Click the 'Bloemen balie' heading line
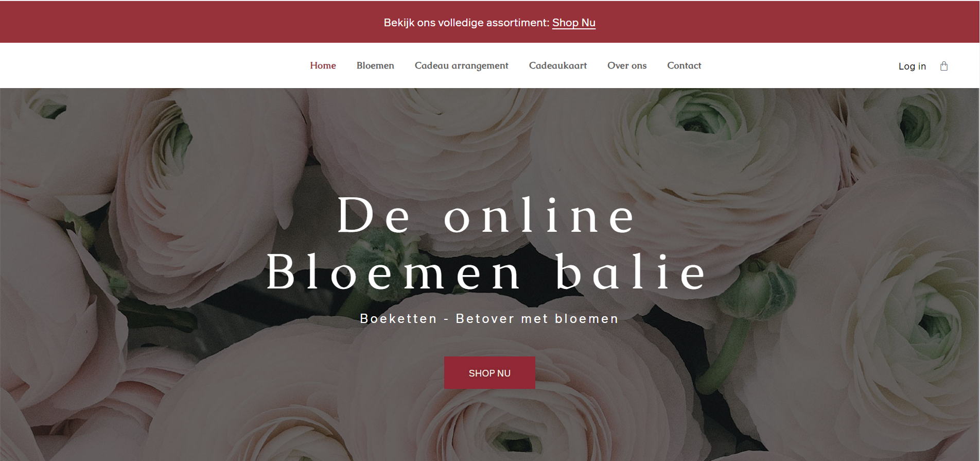 pyautogui.click(x=487, y=271)
